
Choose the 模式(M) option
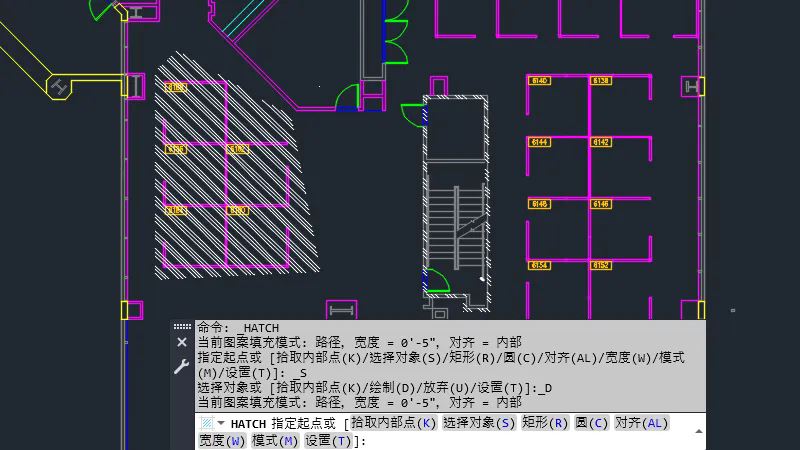275,440
